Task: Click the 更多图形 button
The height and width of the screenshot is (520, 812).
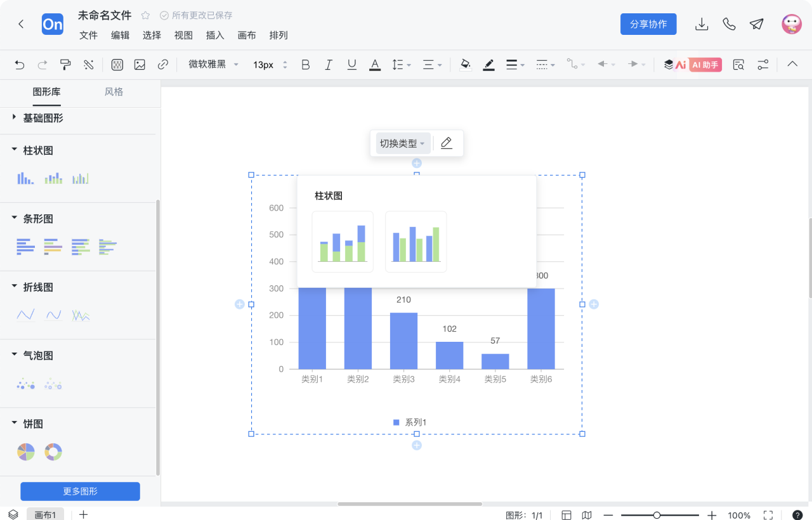Action: pyautogui.click(x=80, y=491)
